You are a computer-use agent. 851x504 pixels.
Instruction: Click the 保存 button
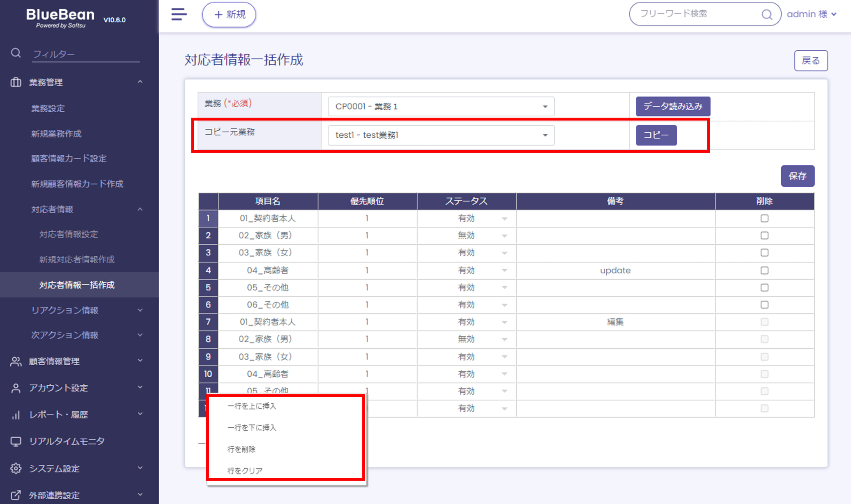[x=797, y=176]
